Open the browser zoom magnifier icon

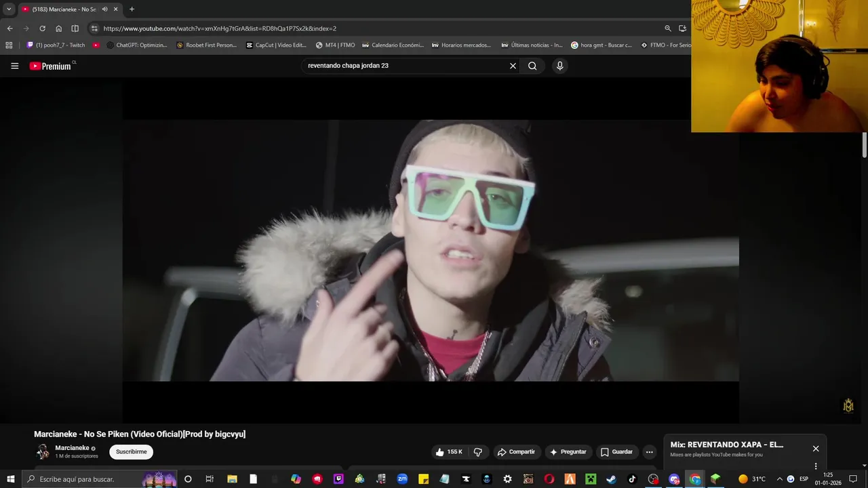[x=668, y=28]
